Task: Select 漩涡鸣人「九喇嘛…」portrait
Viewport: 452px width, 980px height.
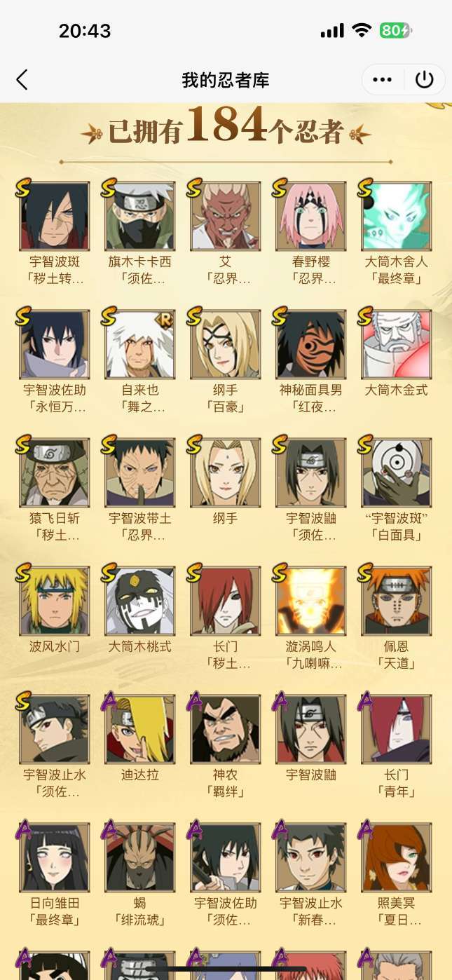Action: coord(311,601)
